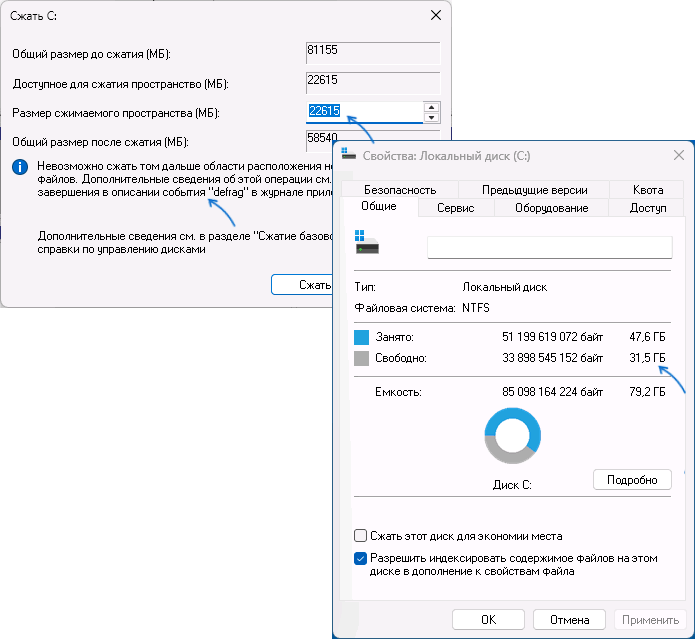
Task: Click the 31,5 ГБ free value
Action: (x=647, y=358)
